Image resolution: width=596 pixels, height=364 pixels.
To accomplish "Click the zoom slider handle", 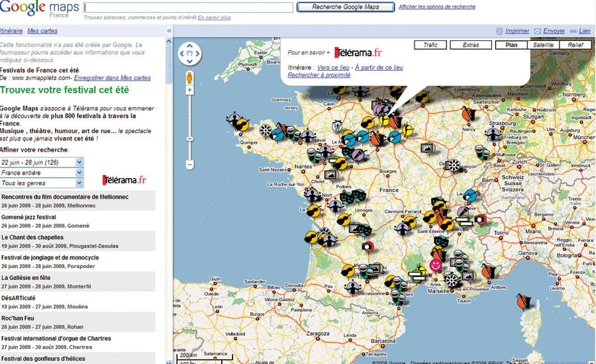I will coord(189,139).
